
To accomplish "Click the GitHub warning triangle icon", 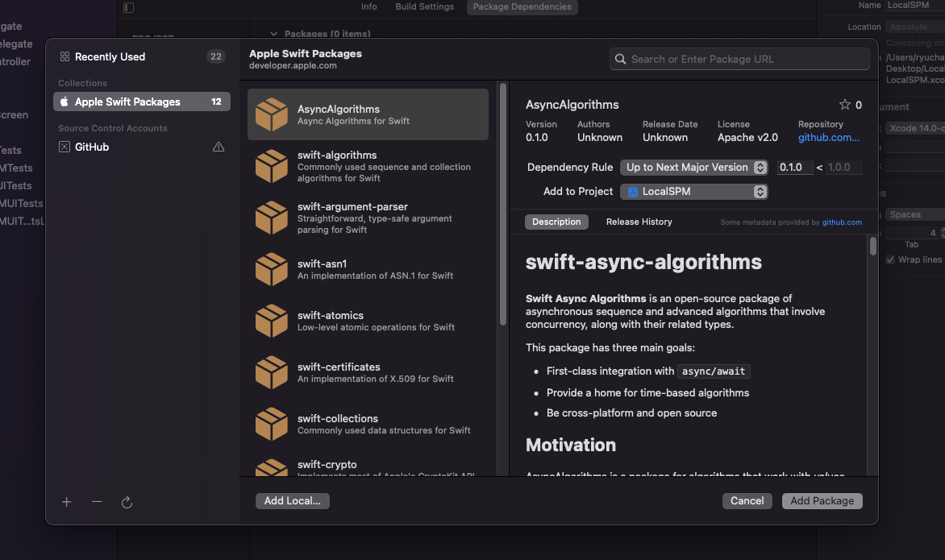I will 219,147.
